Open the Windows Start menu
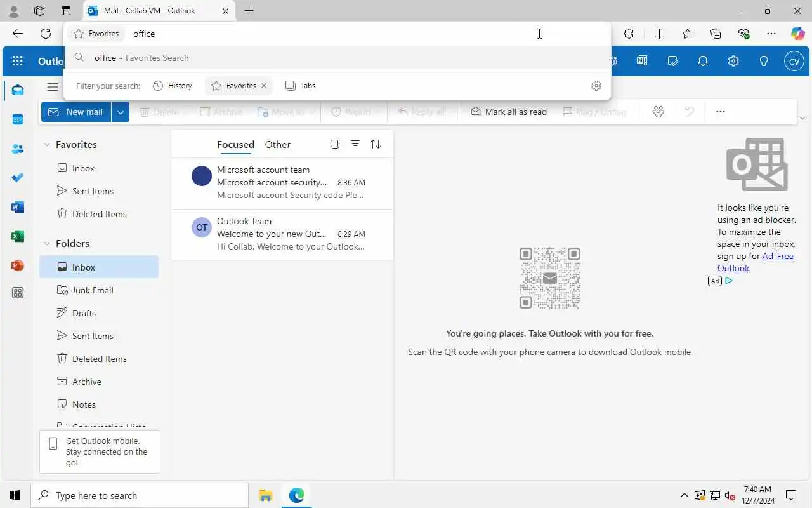The image size is (812, 508). click(15, 495)
